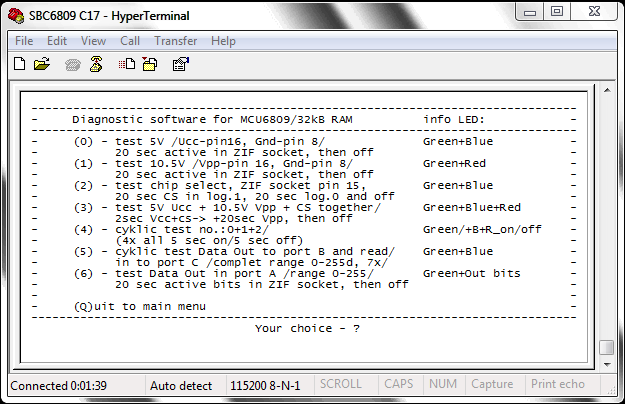The width and height of the screenshot is (625, 404).
Task: Click the Call phone toolbar icon
Action: pos(73,64)
